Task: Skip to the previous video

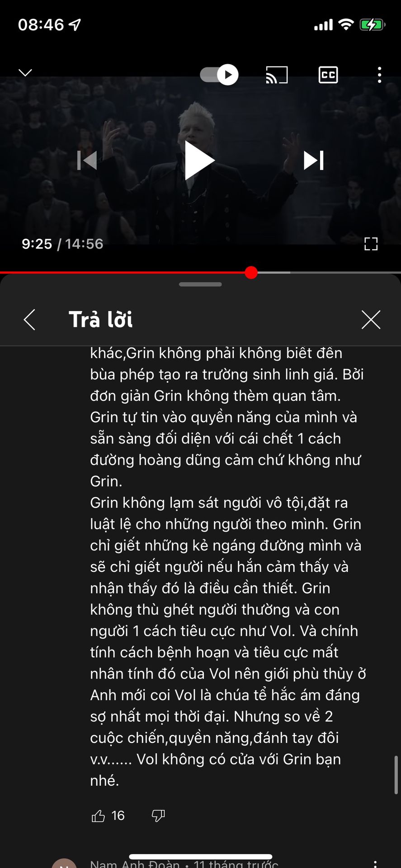Action: click(x=87, y=160)
